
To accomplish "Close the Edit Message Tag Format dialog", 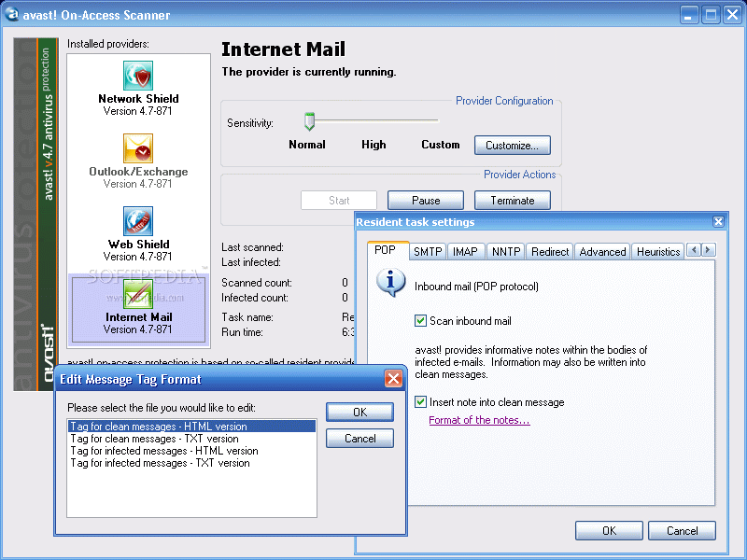I will 393,379.
